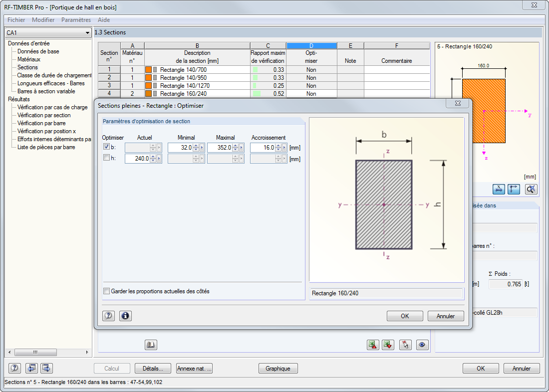Open Vérification par barre results

(41, 123)
